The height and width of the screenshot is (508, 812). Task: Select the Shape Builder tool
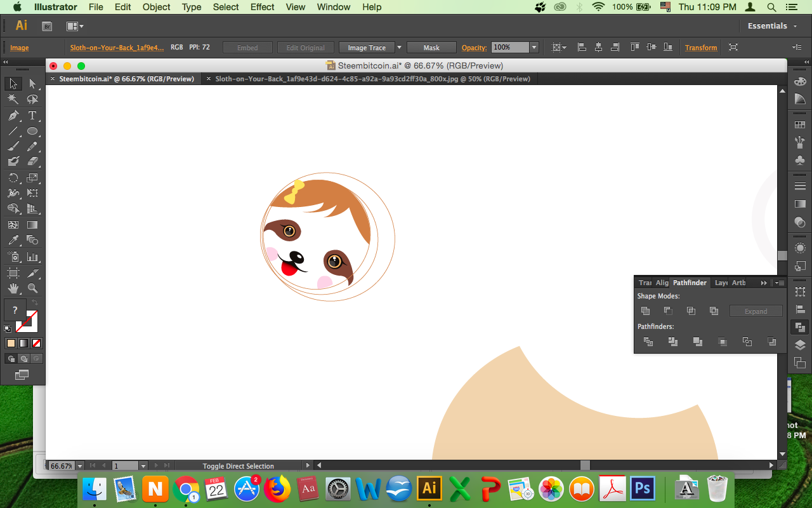(x=13, y=209)
